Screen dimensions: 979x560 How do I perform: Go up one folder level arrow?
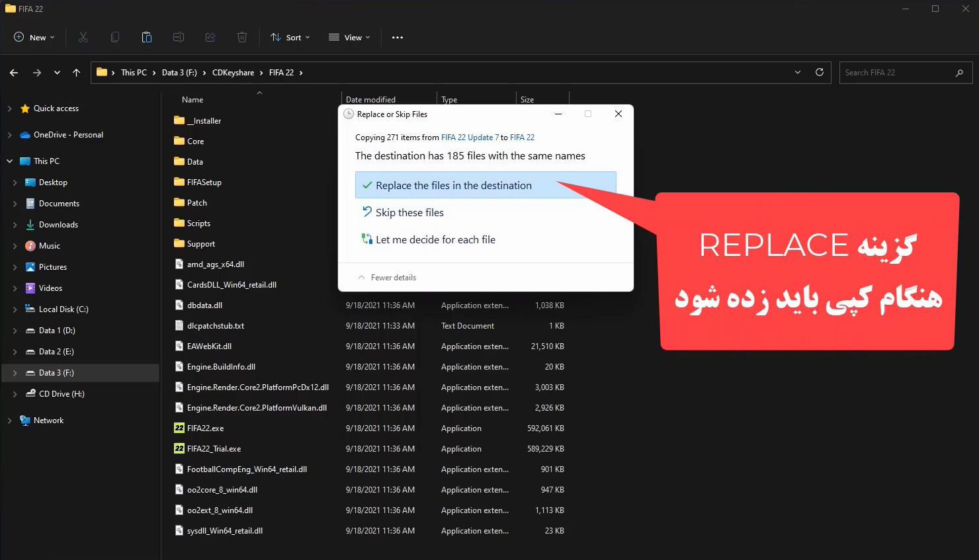pyautogui.click(x=77, y=73)
